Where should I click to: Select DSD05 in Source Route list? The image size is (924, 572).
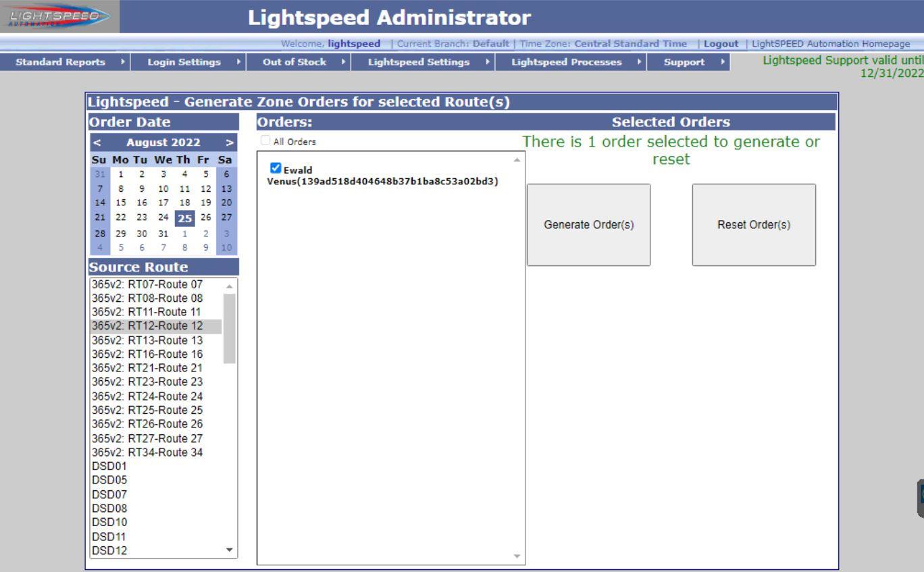coord(157,480)
